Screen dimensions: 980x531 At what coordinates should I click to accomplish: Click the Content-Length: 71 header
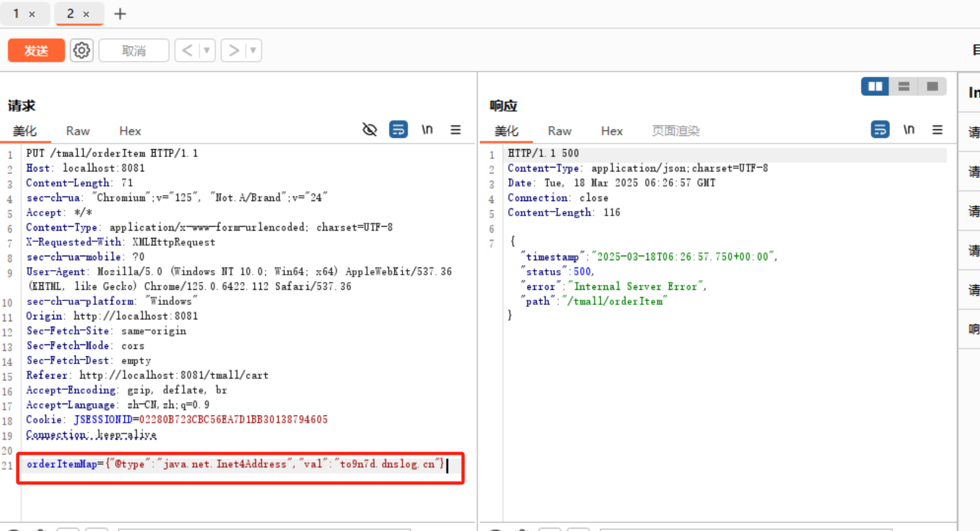pyautogui.click(x=79, y=183)
